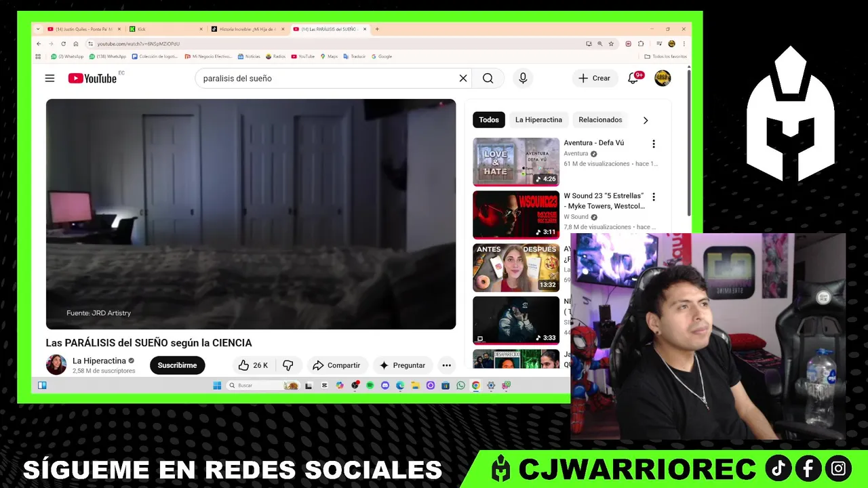Open the YouTube hamburger guide menu

50,78
